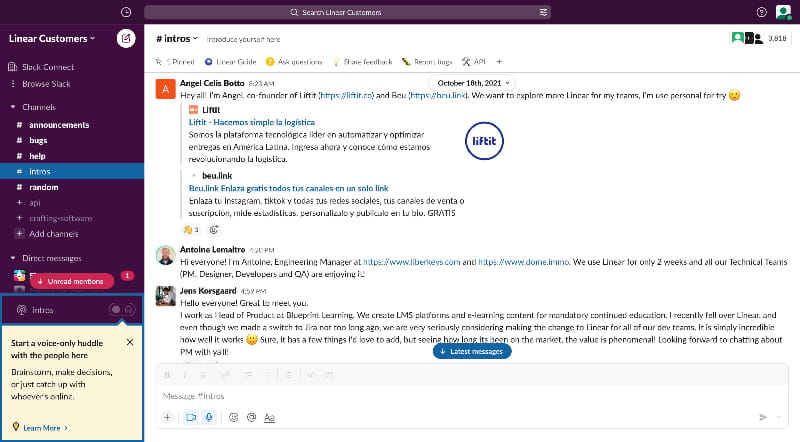Record a video clip from the composer
Screen dimensions: 800x442
(x=191, y=418)
